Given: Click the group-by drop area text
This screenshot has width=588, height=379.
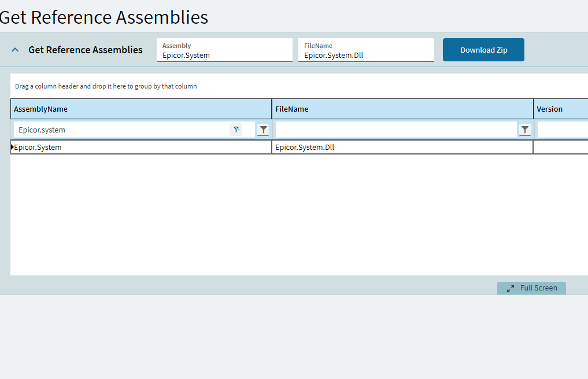Looking at the screenshot, I should 106,86.
